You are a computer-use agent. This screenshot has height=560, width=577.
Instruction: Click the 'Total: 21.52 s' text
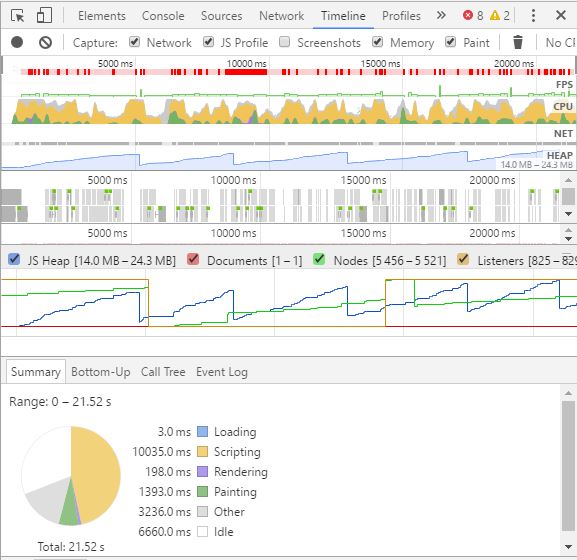(x=71, y=547)
